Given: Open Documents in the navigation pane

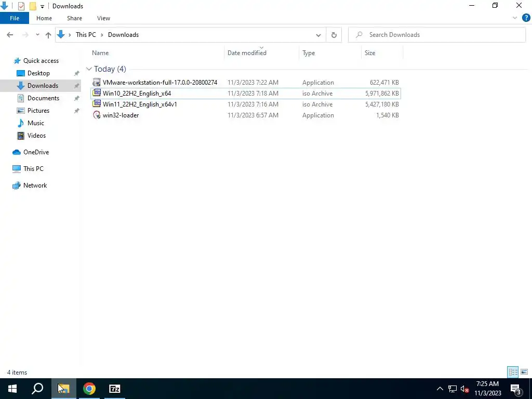Looking at the screenshot, I should (43, 98).
